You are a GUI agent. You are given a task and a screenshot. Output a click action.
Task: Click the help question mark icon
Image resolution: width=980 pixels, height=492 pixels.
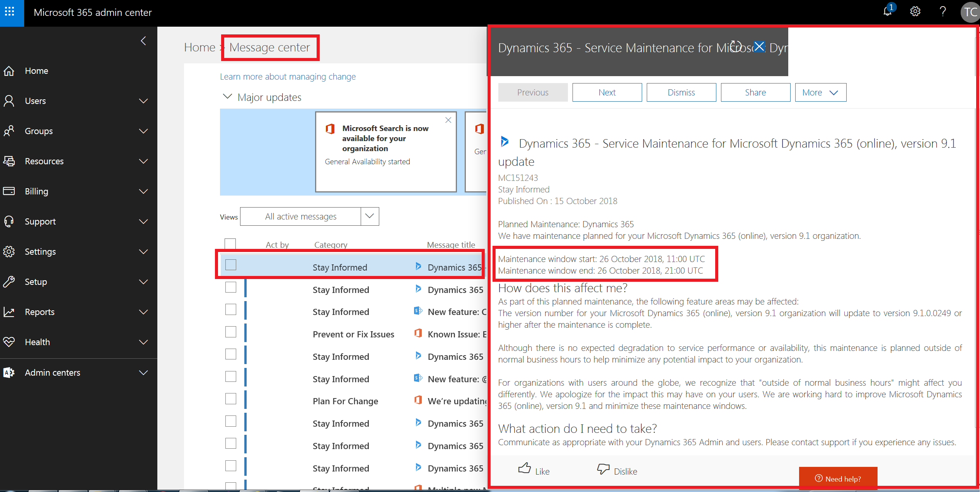click(943, 12)
